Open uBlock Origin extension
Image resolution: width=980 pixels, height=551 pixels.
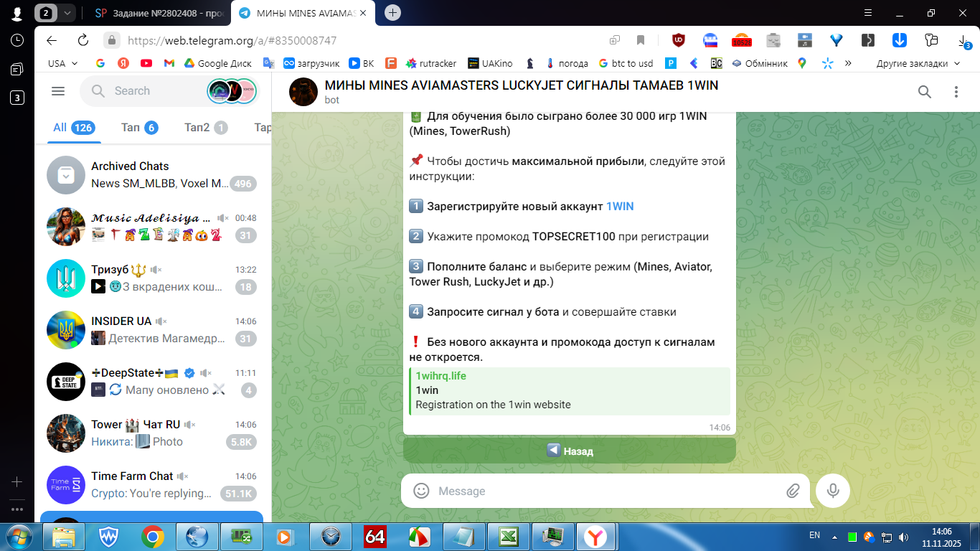click(678, 40)
